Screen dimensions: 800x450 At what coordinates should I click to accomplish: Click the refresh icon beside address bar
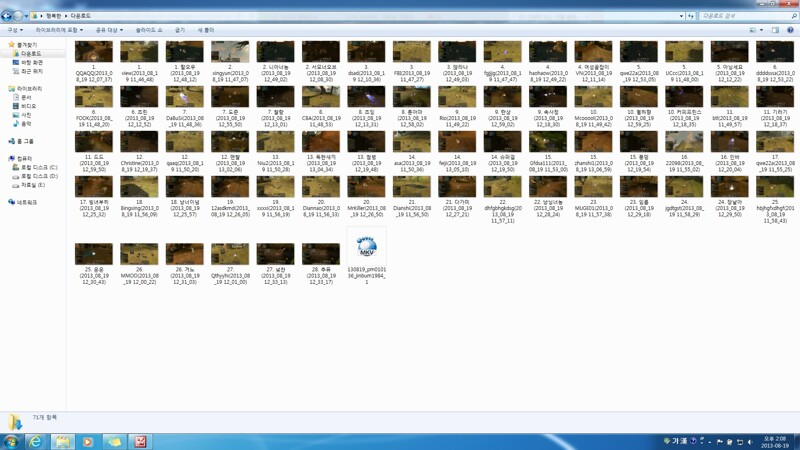(690, 16)
